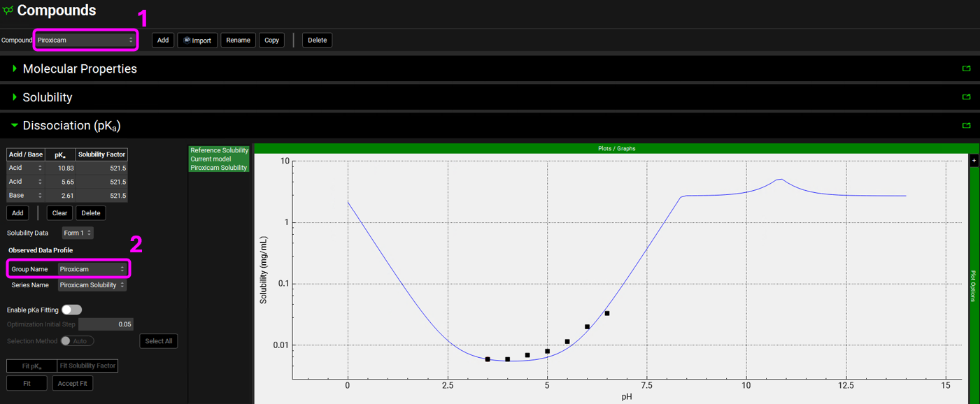Click the Import button with AP icon

click(x=197, y=41)
